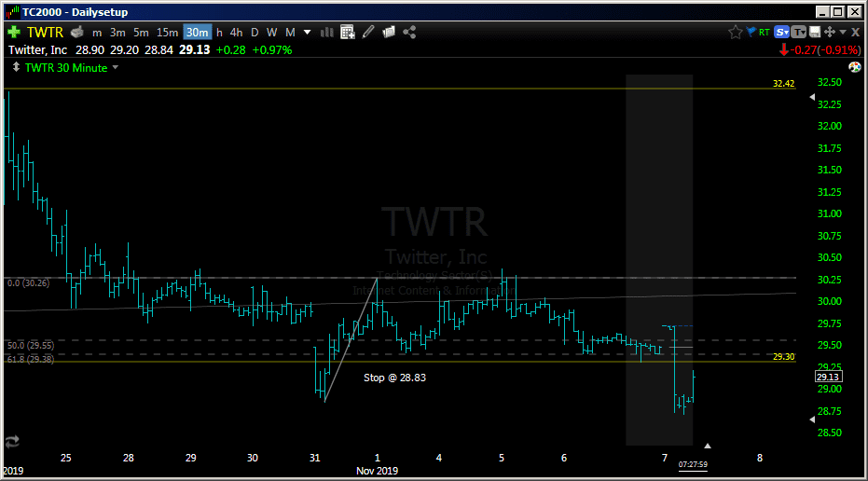The width and height of the screenshot is (868, 481).
Task: Click the 29.13 current price tag on axis
Action: click(828, 377)
